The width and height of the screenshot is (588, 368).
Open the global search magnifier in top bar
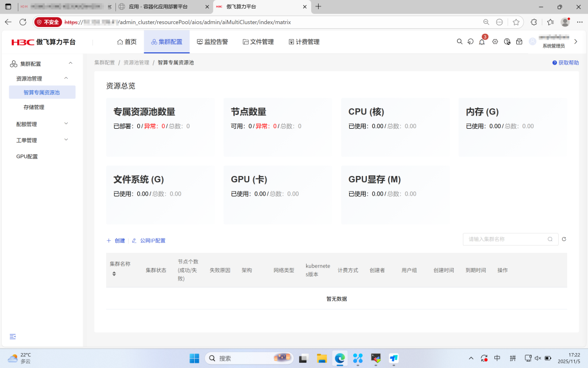click(x=460, y=41)
